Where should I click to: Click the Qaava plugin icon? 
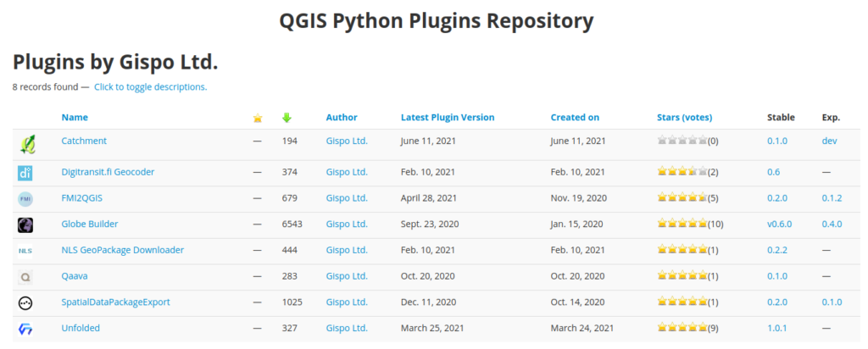[25, 276]
